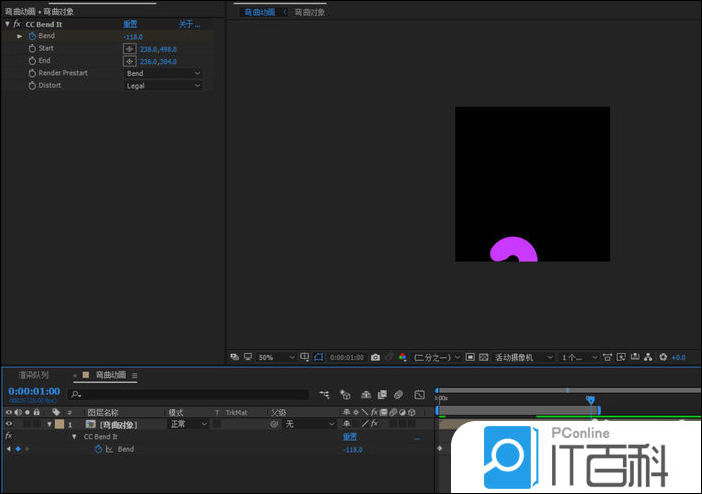Click the timeline layer search field
Screen dimensions: 702x494
point(190,394)
